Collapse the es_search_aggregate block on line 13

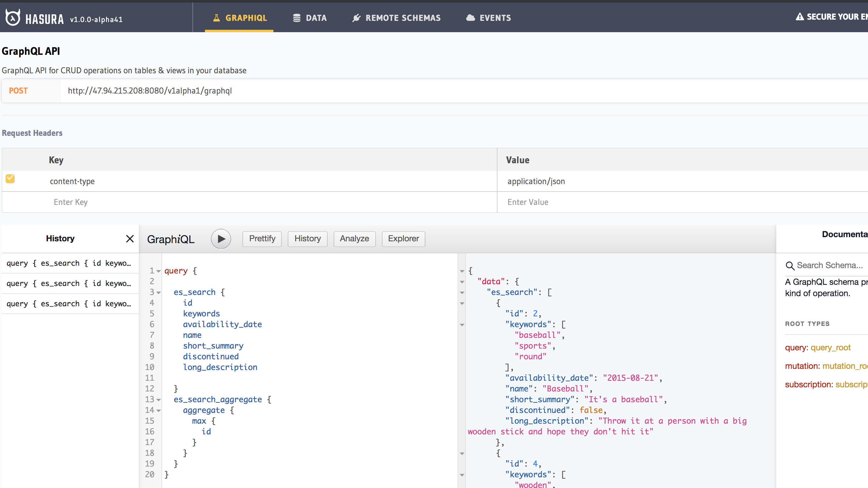pos(158,400)
